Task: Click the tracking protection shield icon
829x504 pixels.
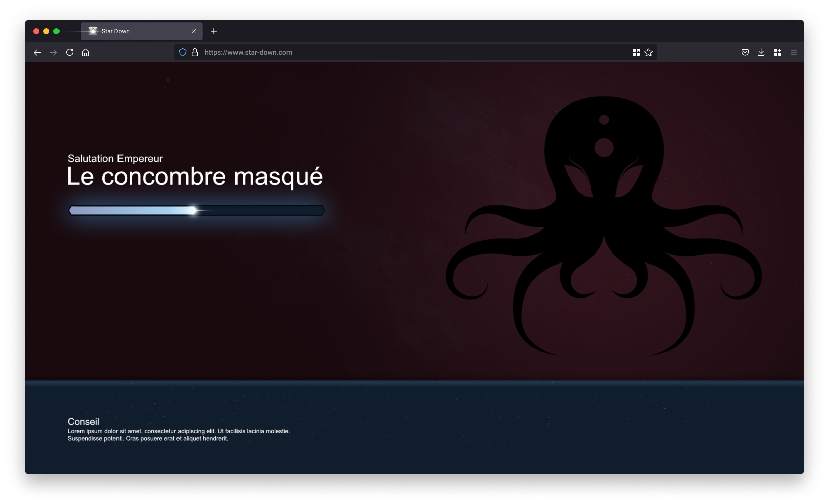Action: [x=183, y=52]
